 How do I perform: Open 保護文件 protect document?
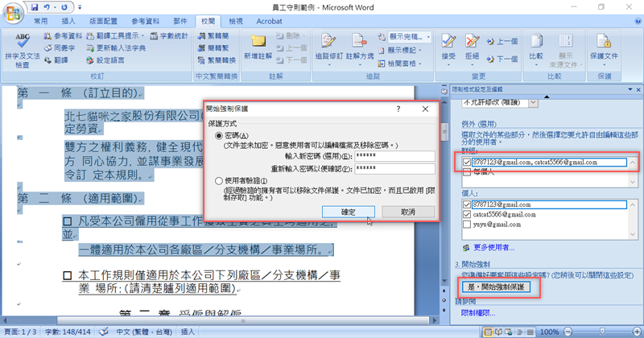click(x=604, y=49)
